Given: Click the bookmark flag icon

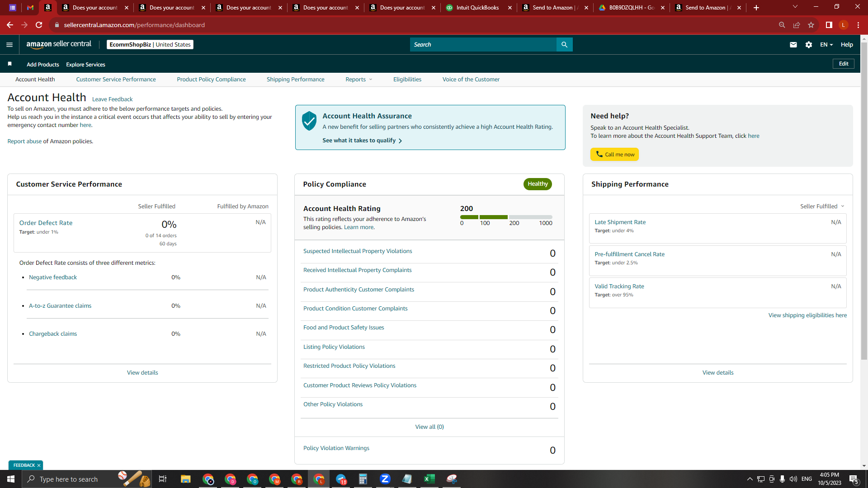Looking at the screenshot, I should (9, 64).
